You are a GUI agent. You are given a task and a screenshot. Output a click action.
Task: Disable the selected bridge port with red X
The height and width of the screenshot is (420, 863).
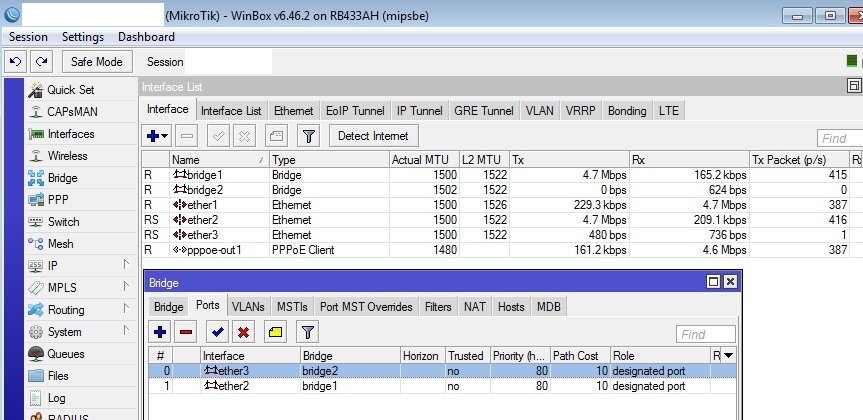click(x=243, y=332)
